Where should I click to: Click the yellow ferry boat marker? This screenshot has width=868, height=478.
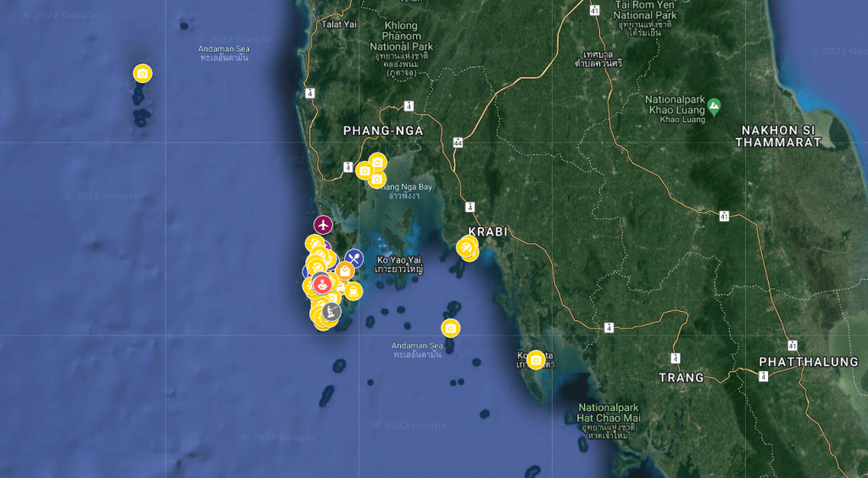tap(353, 292)
